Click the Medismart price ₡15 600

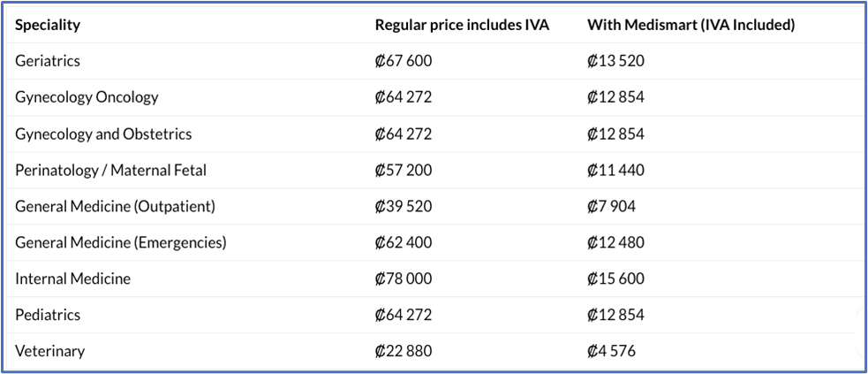(615, 279)
